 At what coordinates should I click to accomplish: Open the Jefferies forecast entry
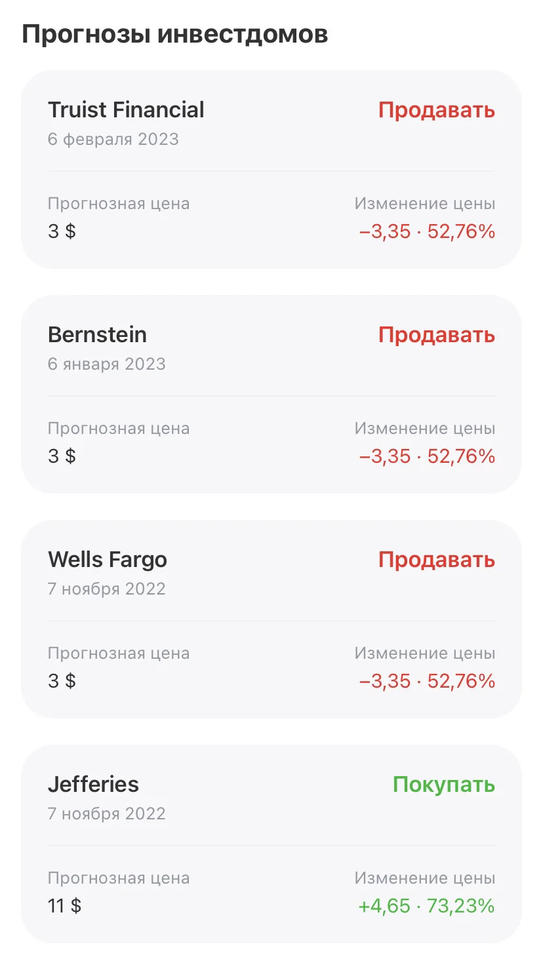(271, 844)
